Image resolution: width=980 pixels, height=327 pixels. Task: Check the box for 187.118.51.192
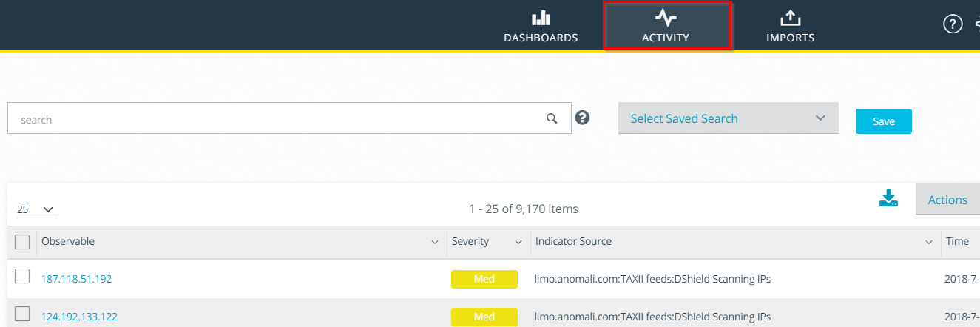22,277
